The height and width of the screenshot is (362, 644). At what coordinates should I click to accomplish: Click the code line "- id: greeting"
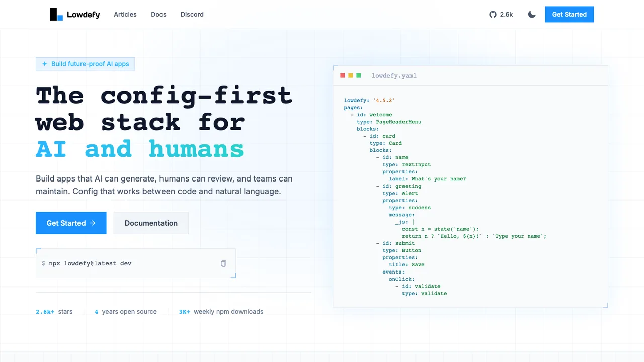point(398,186)
